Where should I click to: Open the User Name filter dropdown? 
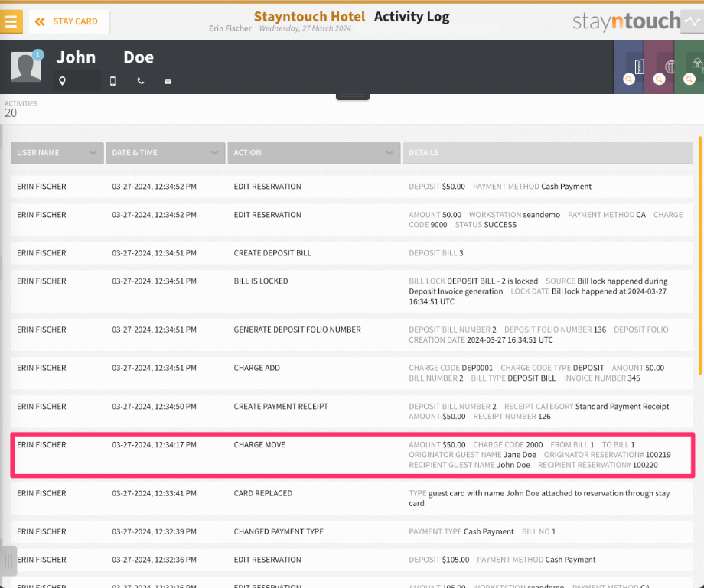pyautogui.click(x=57, y=153)
